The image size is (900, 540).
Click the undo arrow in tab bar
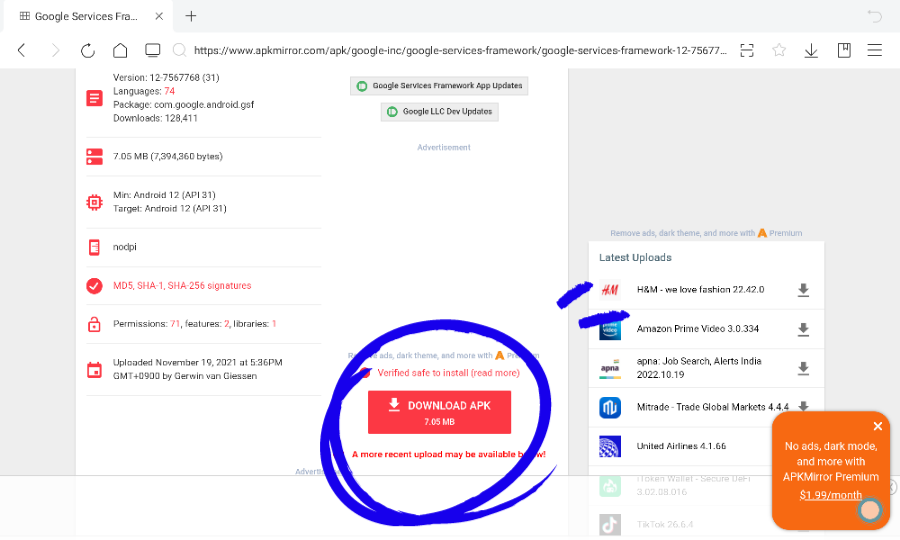pyautogui.click(x=875, y=16)
